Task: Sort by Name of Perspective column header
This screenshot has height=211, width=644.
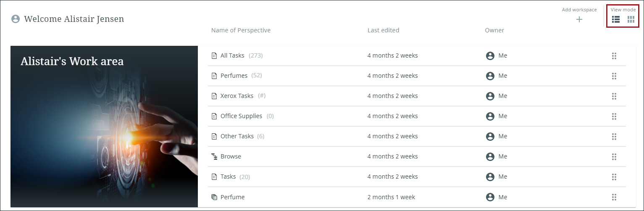Action: tap(241, 30)
